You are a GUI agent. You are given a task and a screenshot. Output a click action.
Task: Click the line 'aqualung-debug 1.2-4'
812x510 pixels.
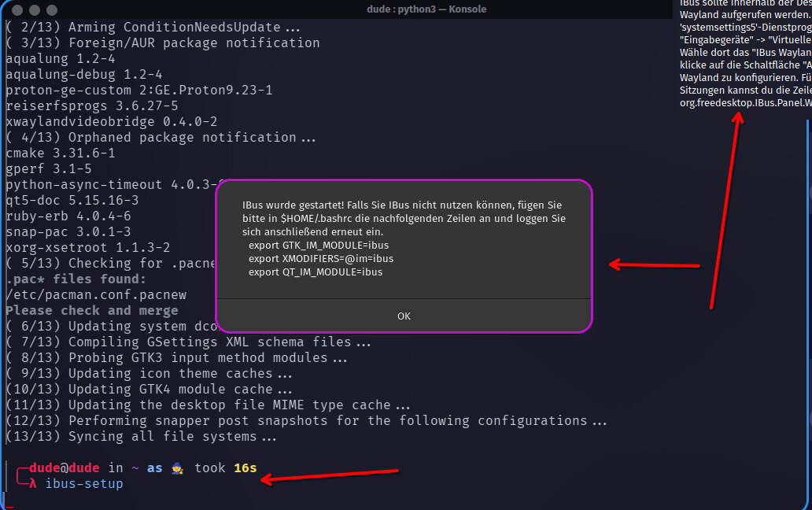tap(84, 75)
